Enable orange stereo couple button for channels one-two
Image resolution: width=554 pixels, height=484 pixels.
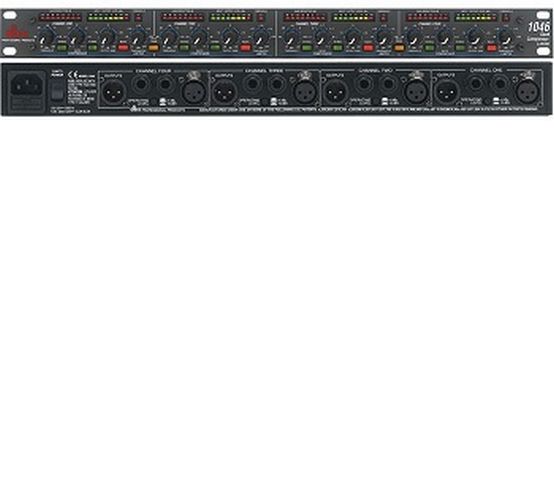pyautogui.click(x=153, y=47)
